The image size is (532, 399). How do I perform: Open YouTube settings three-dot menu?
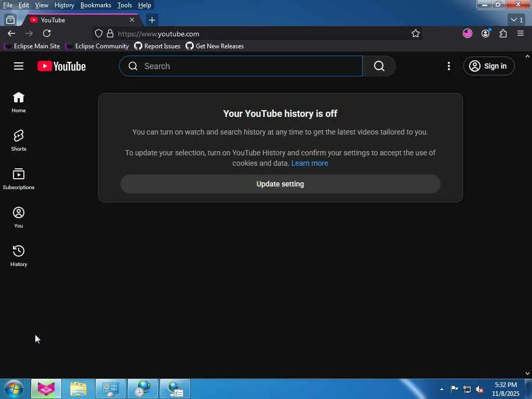448,66
